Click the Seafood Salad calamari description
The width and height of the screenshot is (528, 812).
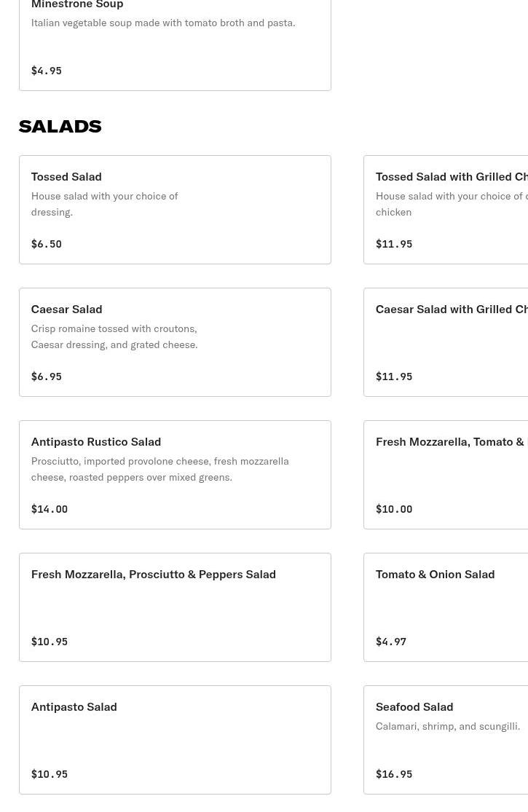(x=448, y=726)
